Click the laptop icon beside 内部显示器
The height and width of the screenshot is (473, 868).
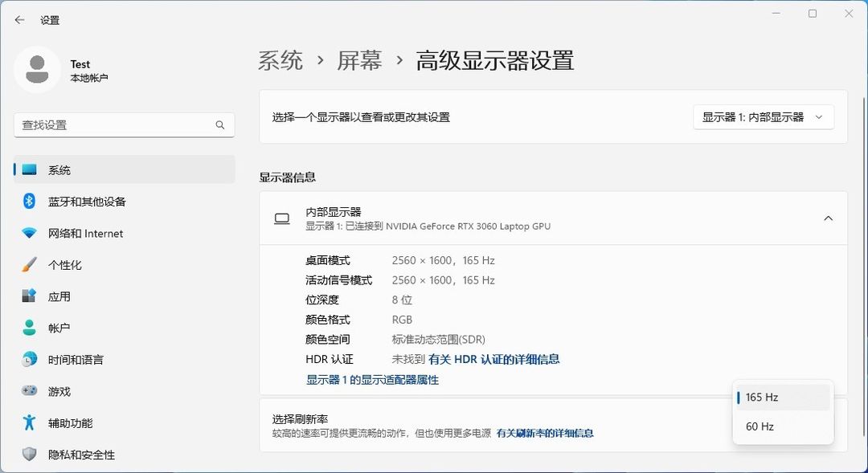pos(282,219)
